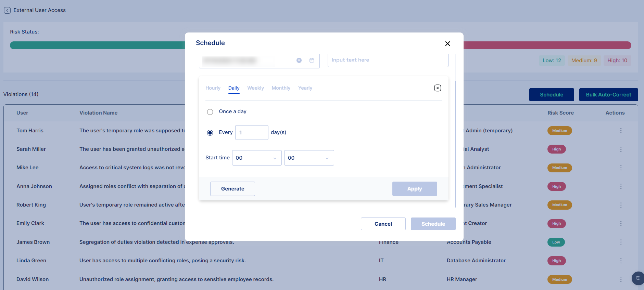Expand the Start time minute dropdown

pyautogui.click(x=309, y=158)
